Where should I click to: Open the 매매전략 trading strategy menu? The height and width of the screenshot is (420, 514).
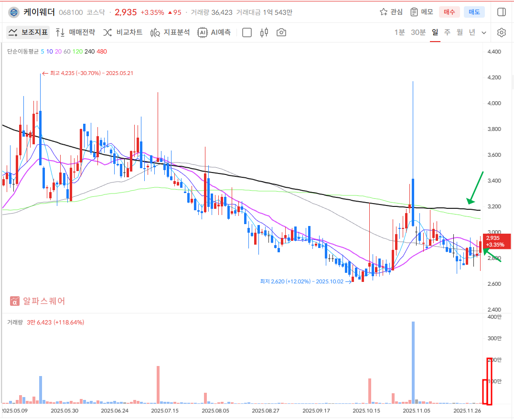coord(75,32)
